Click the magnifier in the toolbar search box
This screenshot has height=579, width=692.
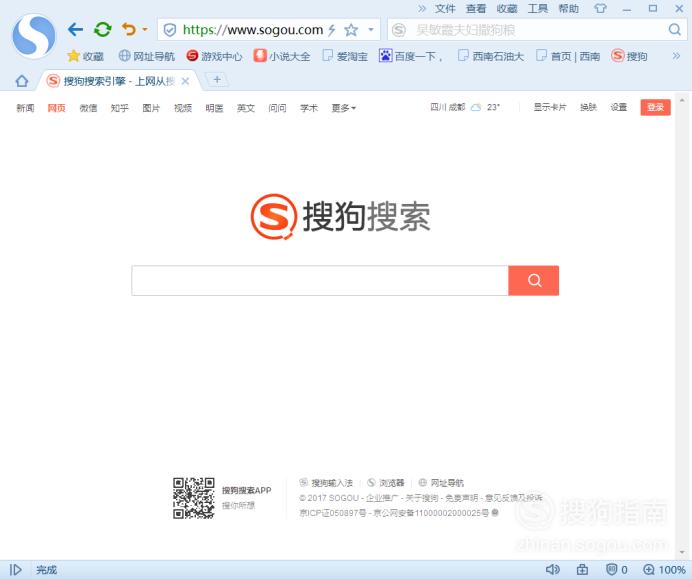point(674,30)
